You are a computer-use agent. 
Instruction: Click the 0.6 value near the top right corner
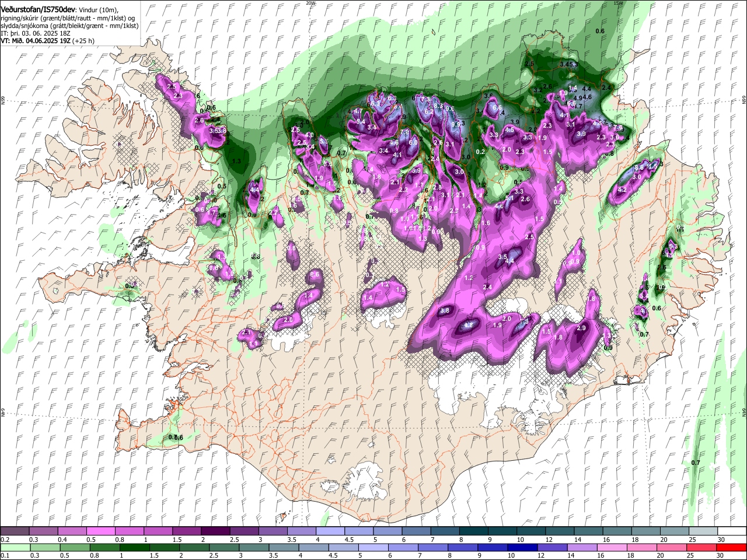600,31
